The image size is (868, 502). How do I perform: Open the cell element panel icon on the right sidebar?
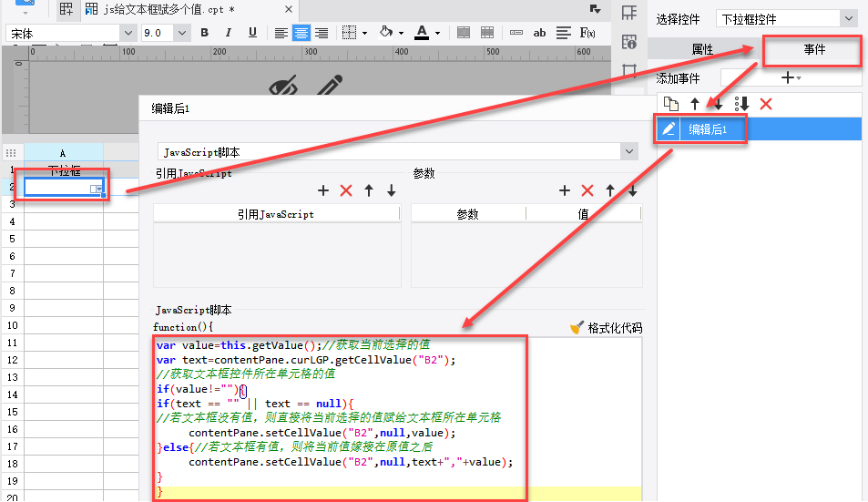point(628,13)
